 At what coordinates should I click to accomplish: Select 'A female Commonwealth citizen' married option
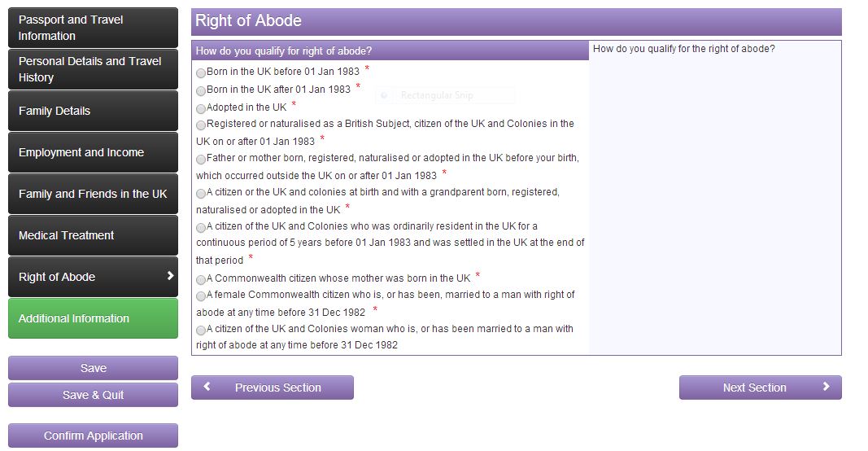(201, 296)
